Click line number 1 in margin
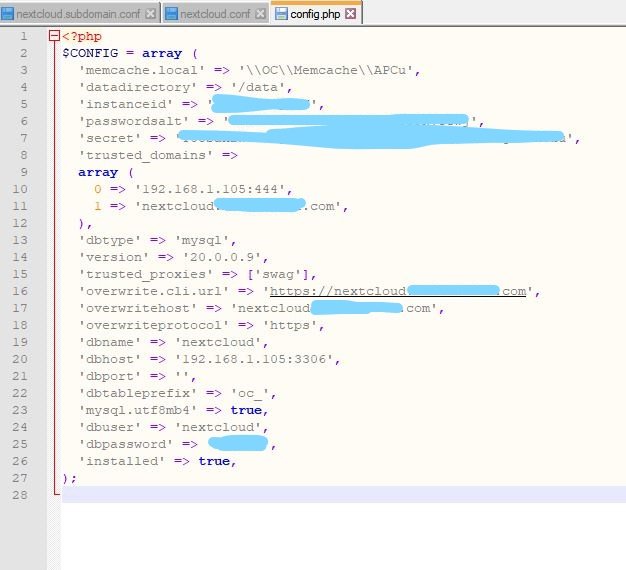The height and width of the screenshot is (570, 626). click(24, 36)
